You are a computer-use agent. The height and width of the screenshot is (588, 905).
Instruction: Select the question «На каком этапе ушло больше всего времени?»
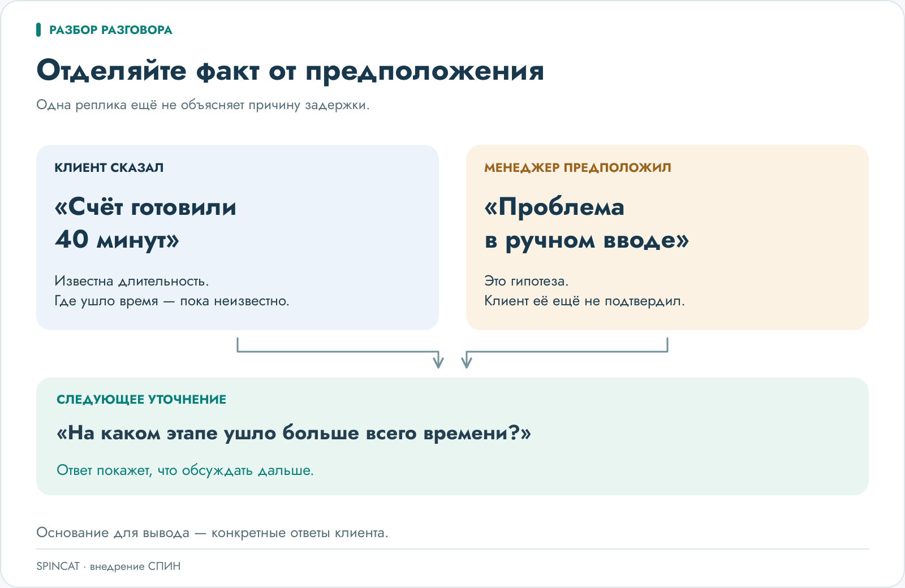click(x=294, y=433)
